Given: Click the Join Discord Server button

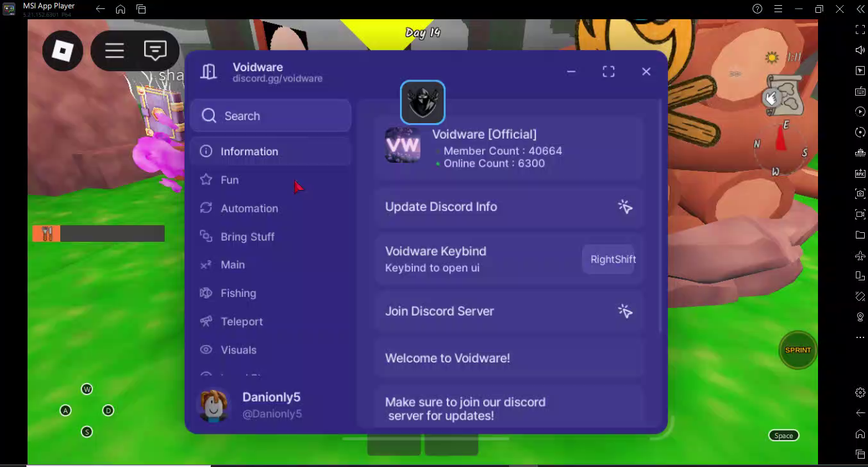Looking at the screenshot, I should (509, 311).
